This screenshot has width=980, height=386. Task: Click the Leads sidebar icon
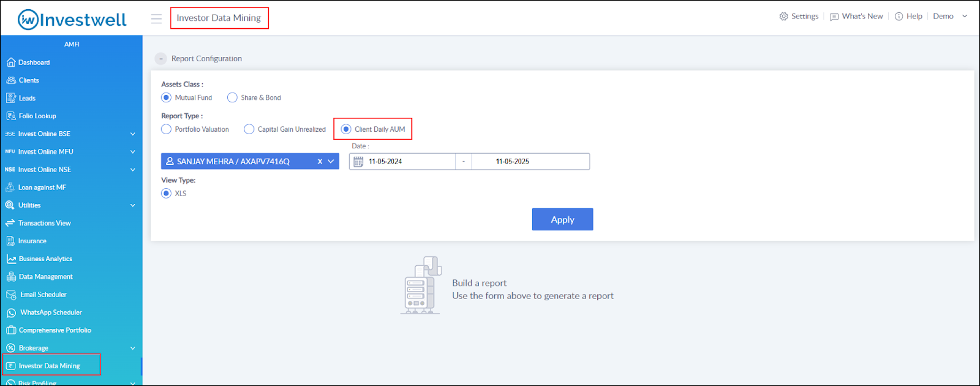(x=10, y=98)
